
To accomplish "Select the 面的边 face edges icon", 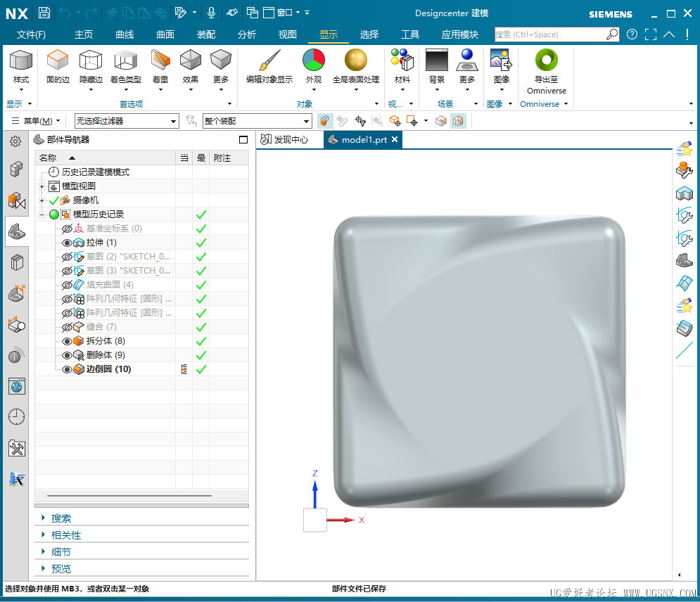I will 58,61.
